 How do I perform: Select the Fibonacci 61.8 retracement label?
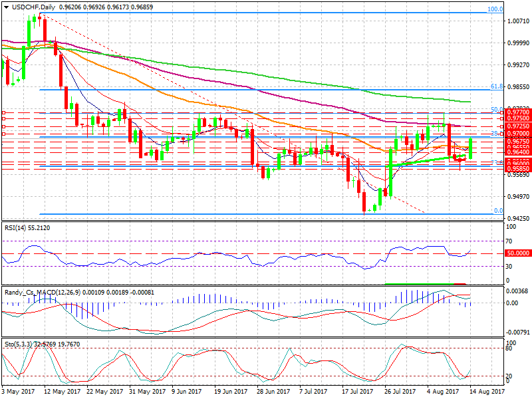495,86
